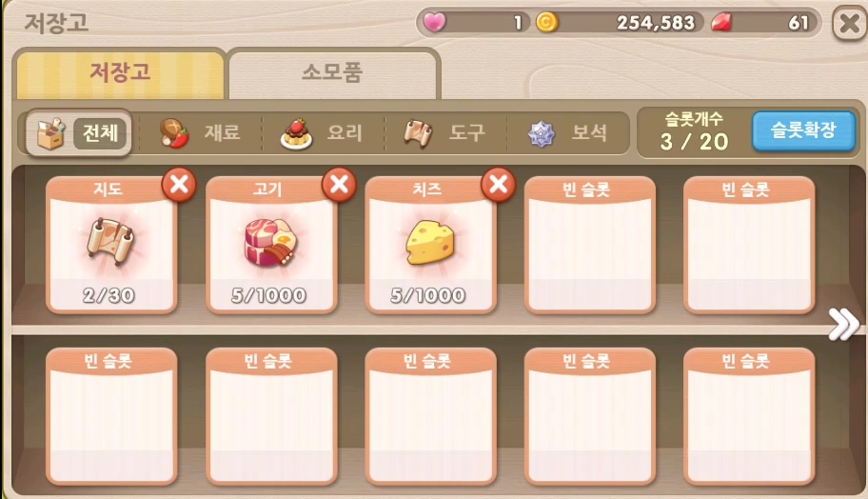The height and width of the screenshot is (499, 868).
Task: Go to next page with double chevron arrow
Action: pos(843,324)
